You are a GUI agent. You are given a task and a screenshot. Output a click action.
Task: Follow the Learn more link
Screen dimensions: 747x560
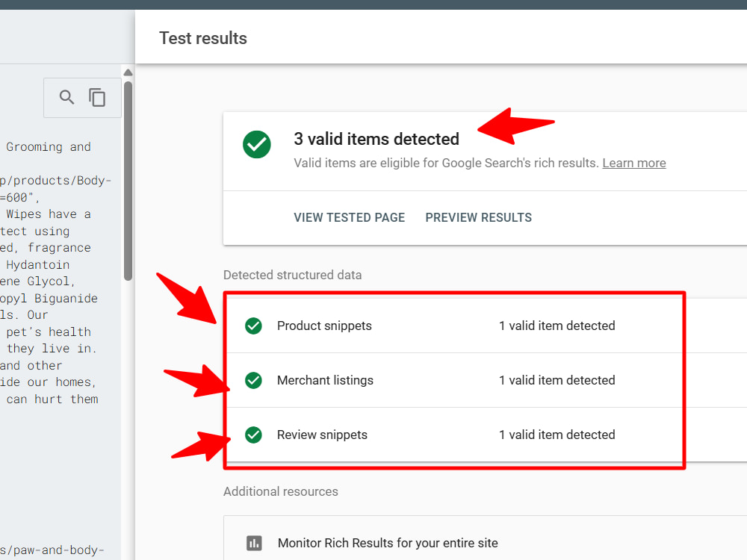[x=634, y=163]
